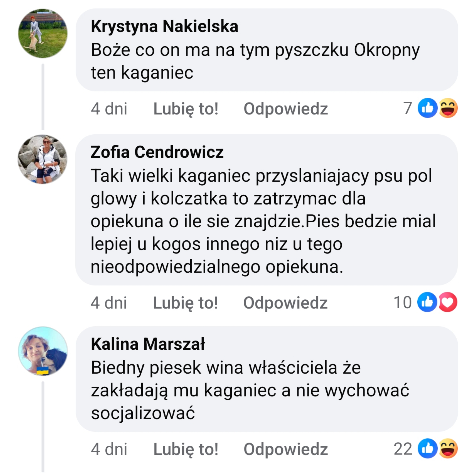
Task: Click 'Odpowiedz' under Kalina Marszał's comment
Action: coord(286,449)
